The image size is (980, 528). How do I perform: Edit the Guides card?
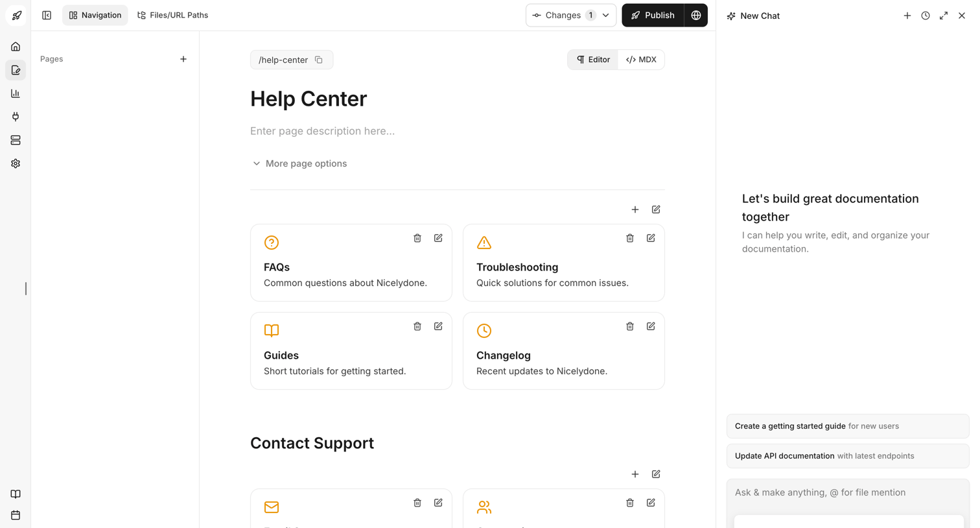point(438,326)
